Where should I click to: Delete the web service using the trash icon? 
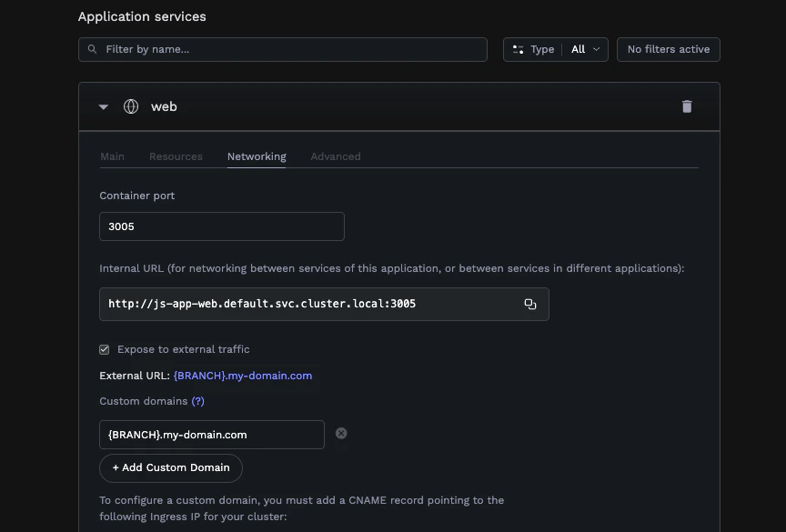click(x=687, y=106)
